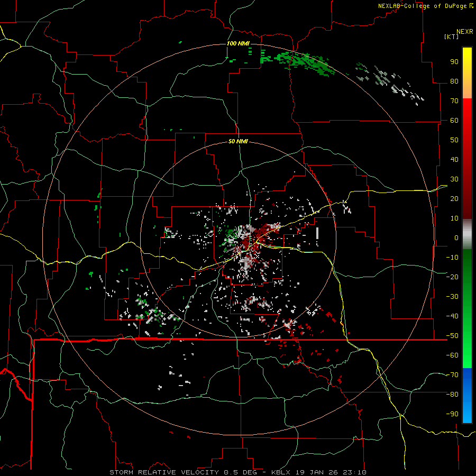Click the -90 value on the velocity scale
The height and width of the screenshot is (476, 476).
coord(452,414)
